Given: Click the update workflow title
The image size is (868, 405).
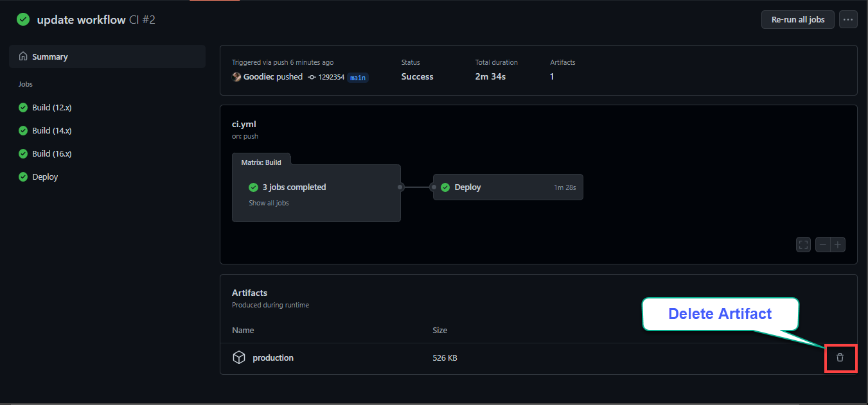Looking at the screenshot, I should click(x=81, y=20).
